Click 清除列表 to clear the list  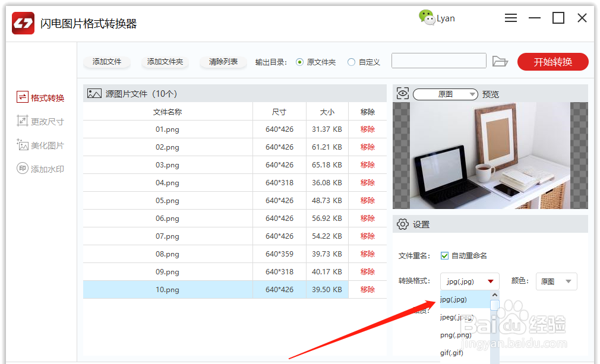tap(223, 61)
